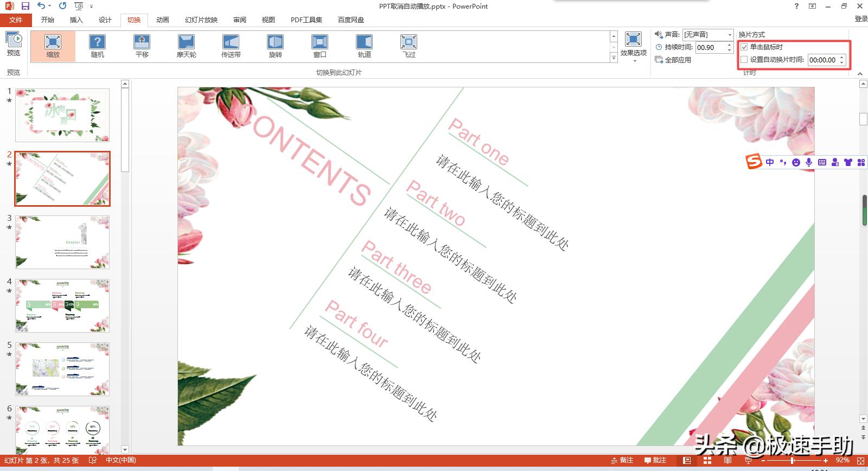Open PowerPoint help with the question mark

pyautogui.click(x=796, y=6)
